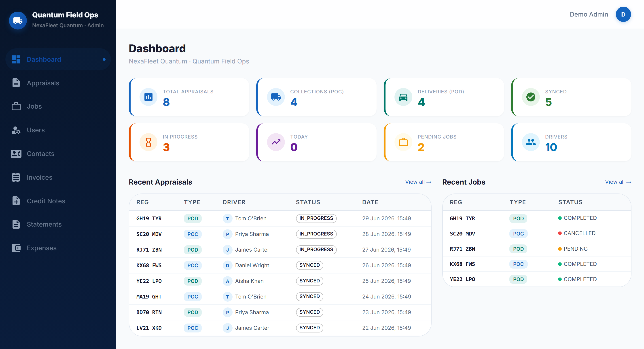Click the Invoices receipt icon
644x349 pixels.
point(16,177)
